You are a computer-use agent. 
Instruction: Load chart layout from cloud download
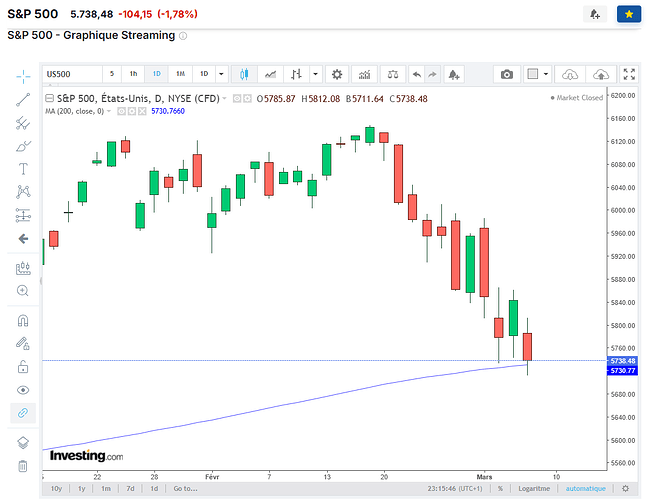pyautogui.click(x=570, y=74)
